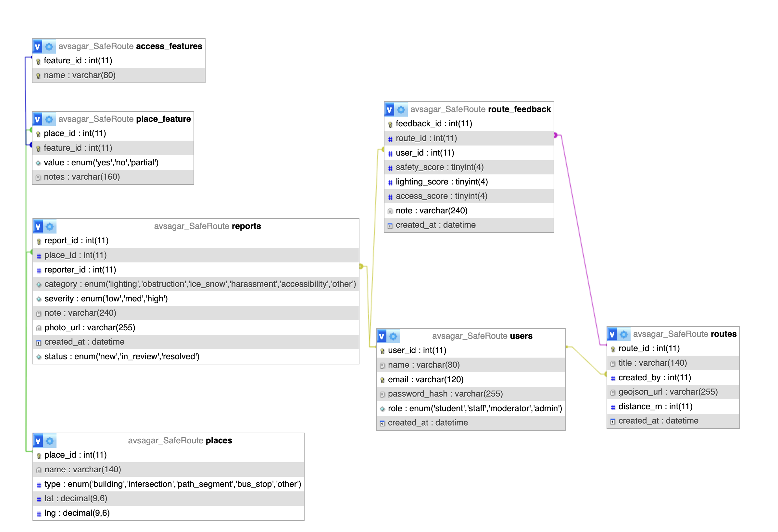Collapse routes table using V button
This screenshot has height=532, width=778.
(613, 335)
